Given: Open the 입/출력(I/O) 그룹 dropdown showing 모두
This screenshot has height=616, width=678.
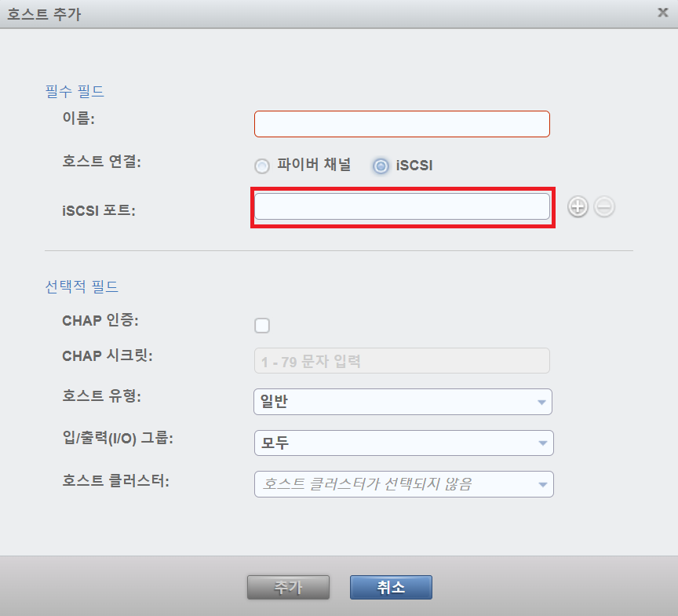Looking at the screenshot, I should (x=404, y=443).
